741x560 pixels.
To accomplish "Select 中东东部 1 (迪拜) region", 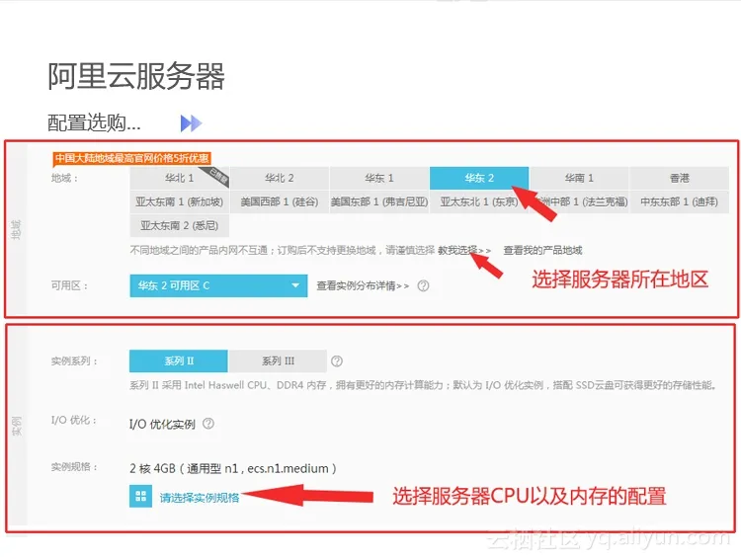I will pos(679,201).
